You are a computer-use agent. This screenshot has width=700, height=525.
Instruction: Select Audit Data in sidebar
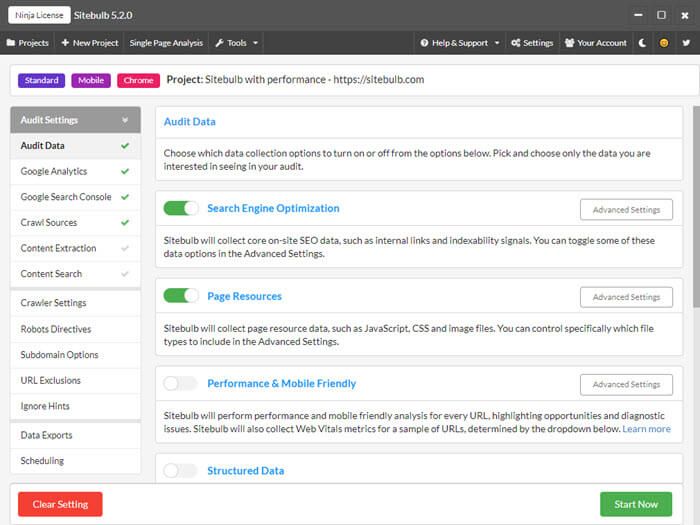point(75,146)
